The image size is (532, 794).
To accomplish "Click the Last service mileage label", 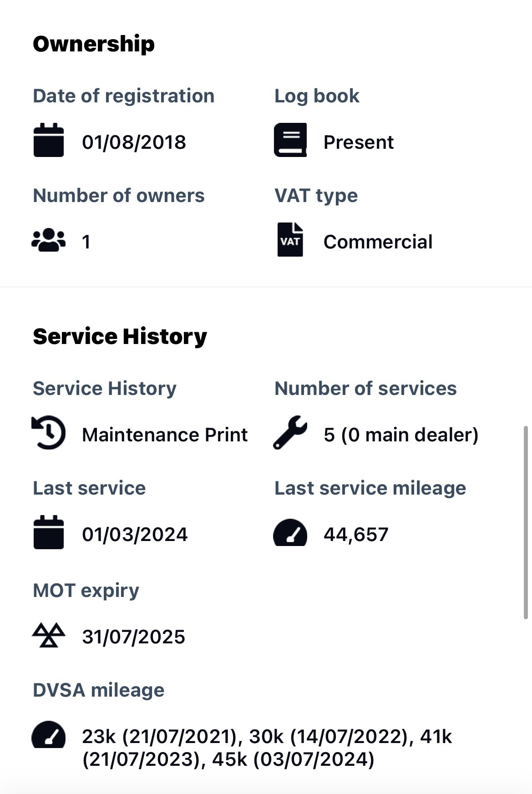I will point(370,488).
